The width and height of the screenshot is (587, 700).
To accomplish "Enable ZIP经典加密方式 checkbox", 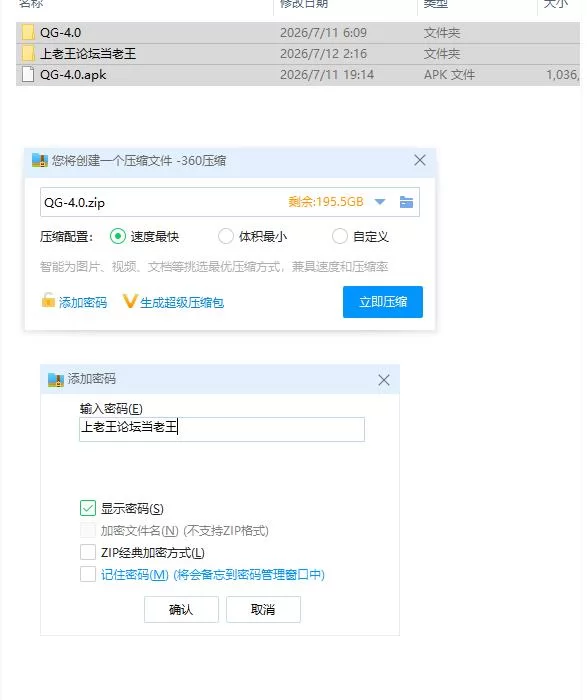I will [88, 552].
